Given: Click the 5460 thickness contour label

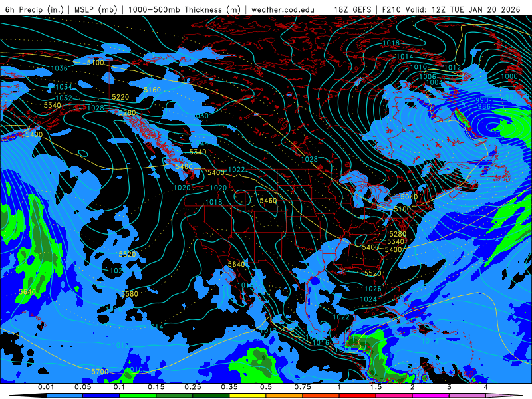Looking at the screenshot, I should coord(268,201).
